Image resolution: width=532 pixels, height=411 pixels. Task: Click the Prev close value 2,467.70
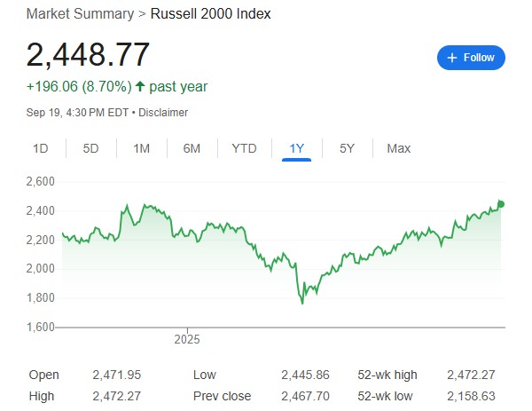tap(306, 396)
